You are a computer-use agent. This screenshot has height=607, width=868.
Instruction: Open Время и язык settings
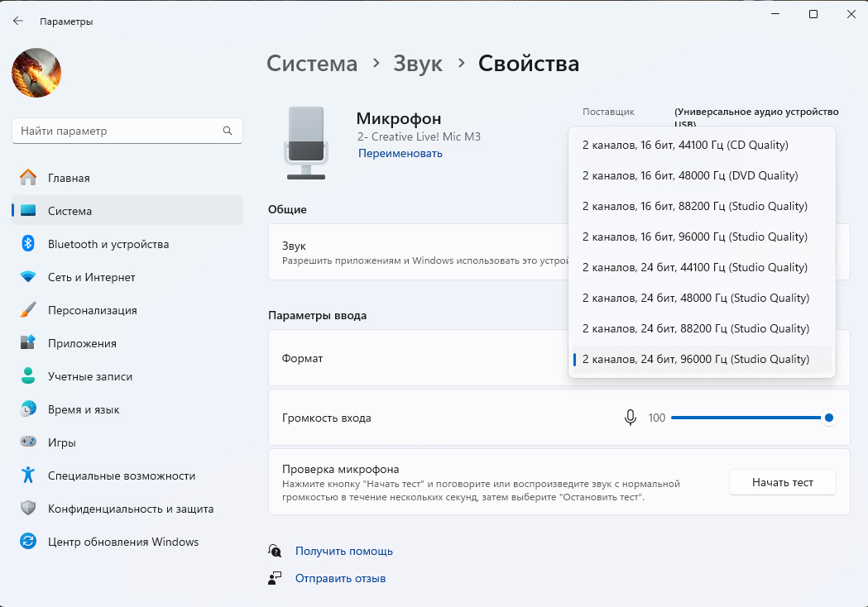pyautogui.click(x=127, y=409)
